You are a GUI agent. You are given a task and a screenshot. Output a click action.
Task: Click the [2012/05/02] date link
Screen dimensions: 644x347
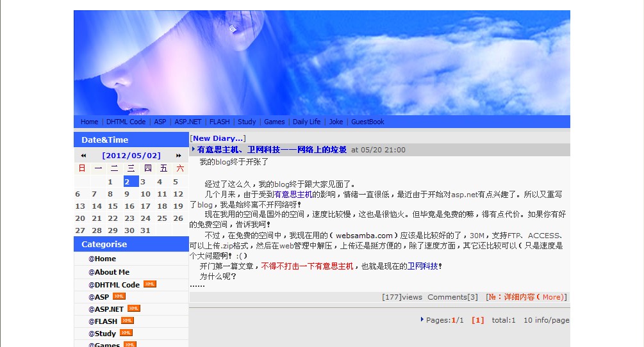131,156
